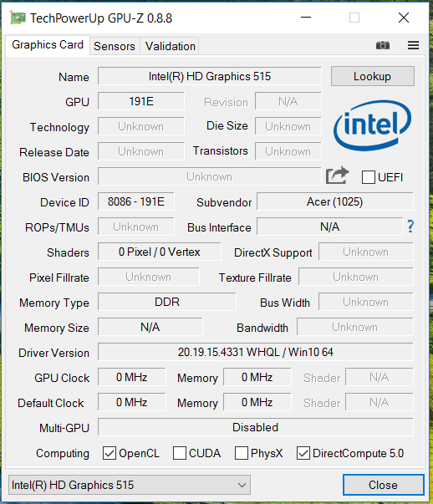Expand the Intel(R) HD Graphics 515 dropdown
This screenshot has width=433, height=504.
click(130, 485)
